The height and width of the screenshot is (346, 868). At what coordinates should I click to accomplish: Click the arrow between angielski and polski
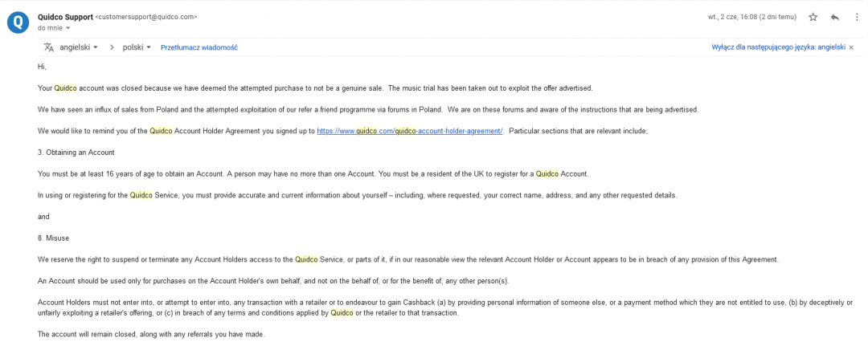(111, 47)
